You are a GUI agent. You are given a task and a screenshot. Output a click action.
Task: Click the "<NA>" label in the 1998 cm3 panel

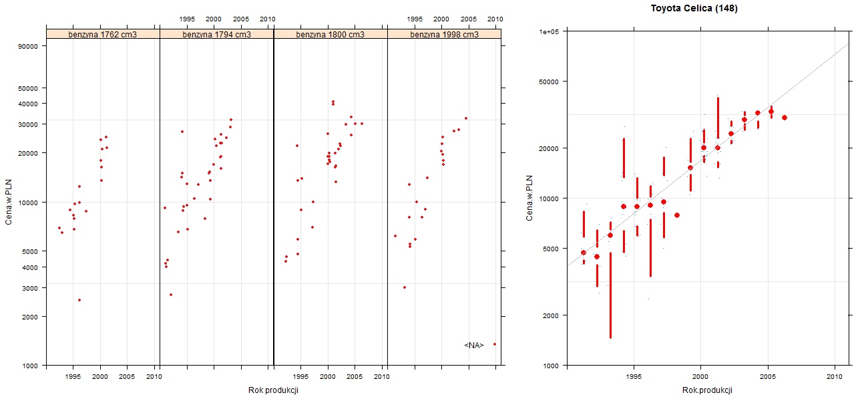[474, 345]
